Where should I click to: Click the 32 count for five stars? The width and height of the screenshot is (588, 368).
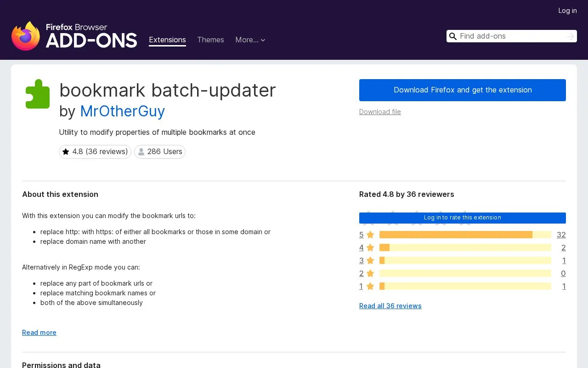561,235
